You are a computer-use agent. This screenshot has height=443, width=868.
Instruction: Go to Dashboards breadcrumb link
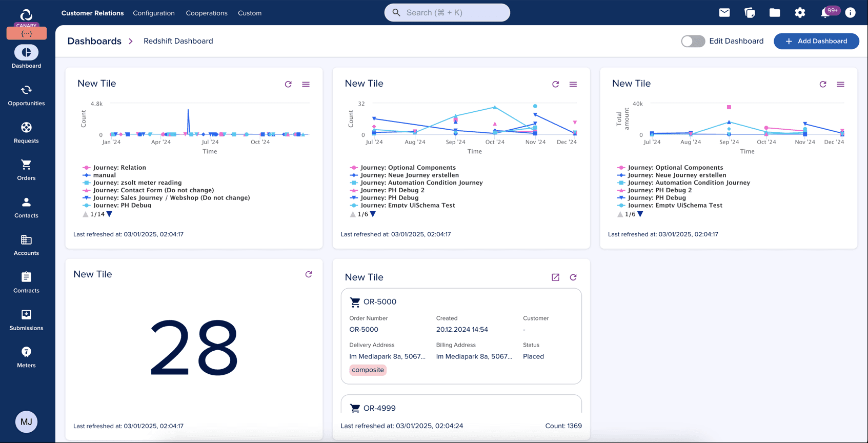[94, 41]
